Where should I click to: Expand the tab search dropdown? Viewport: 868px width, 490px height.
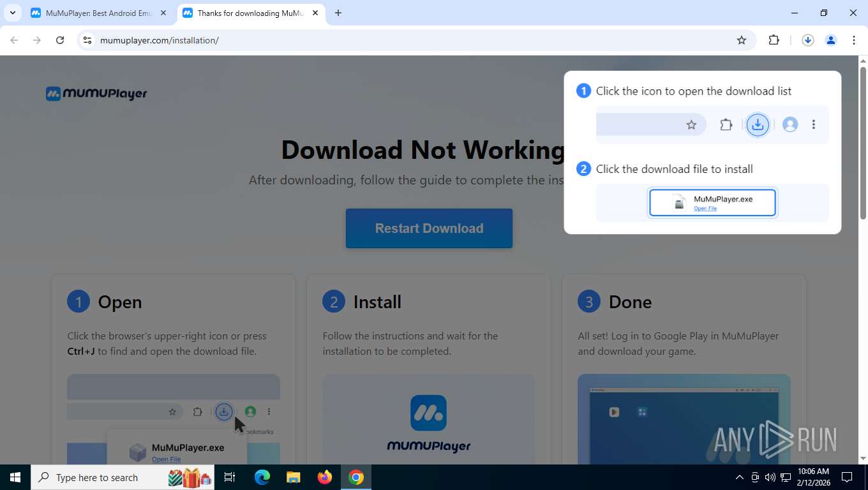pos(12,13)
